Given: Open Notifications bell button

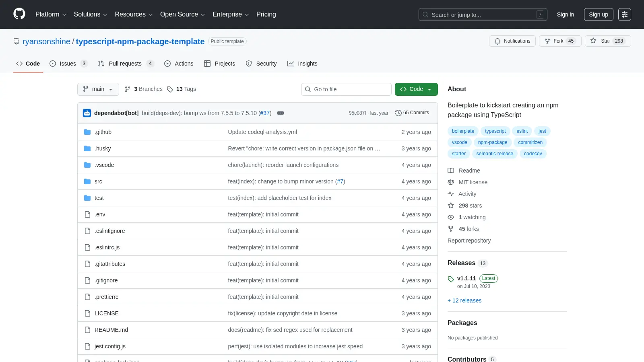Looking at the screenshot, I should (x=512, y=41).
